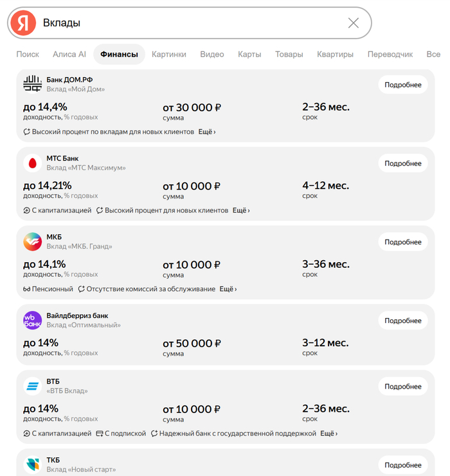
Task: Click the blue ВТБ logo
Action: tap(33, 386)
